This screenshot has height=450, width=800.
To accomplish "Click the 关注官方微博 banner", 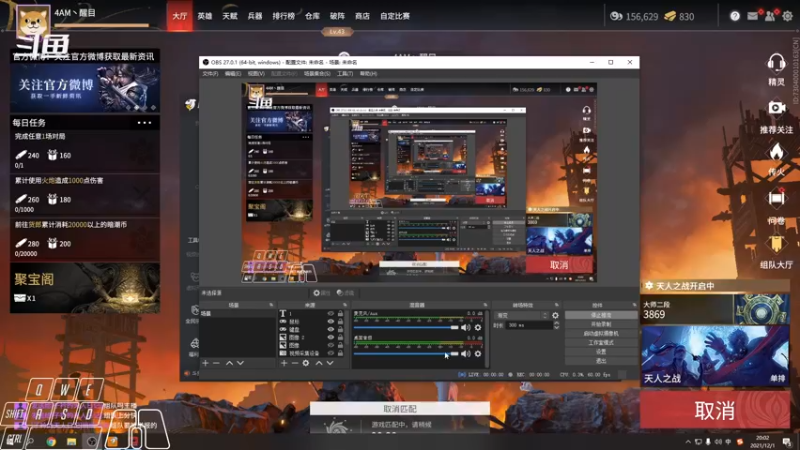I will coord(85,88).
